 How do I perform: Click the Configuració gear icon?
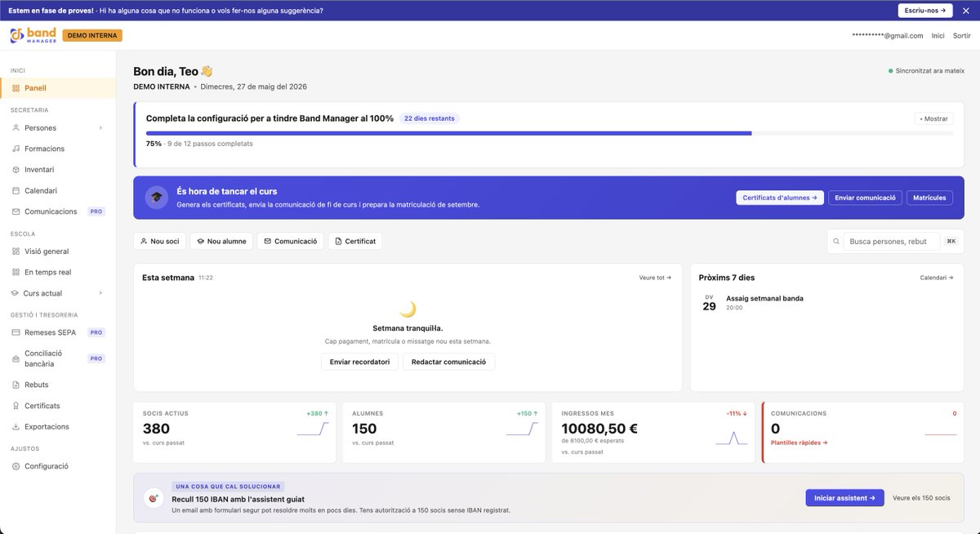(x=16, y=466)
